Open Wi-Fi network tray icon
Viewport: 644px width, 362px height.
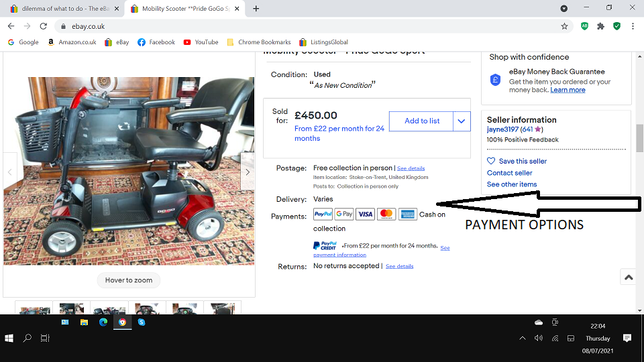pyautogui.click(x=555, y=338)
